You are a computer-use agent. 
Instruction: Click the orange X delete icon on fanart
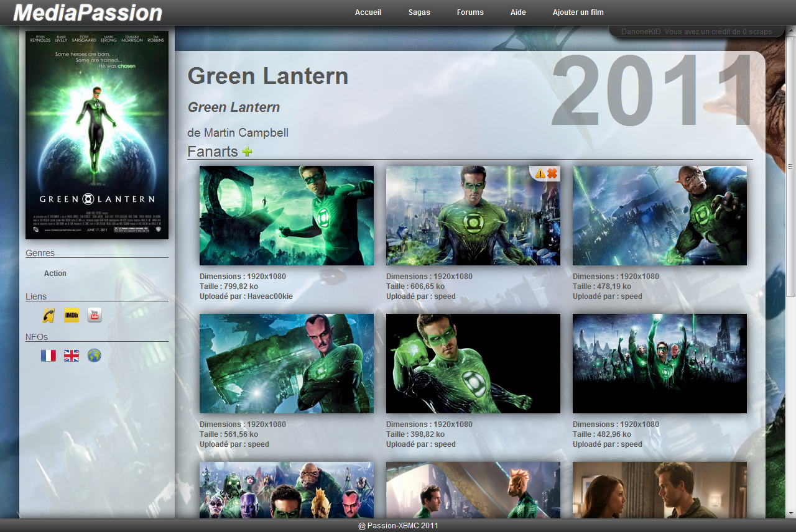click(x=552, y=173)
